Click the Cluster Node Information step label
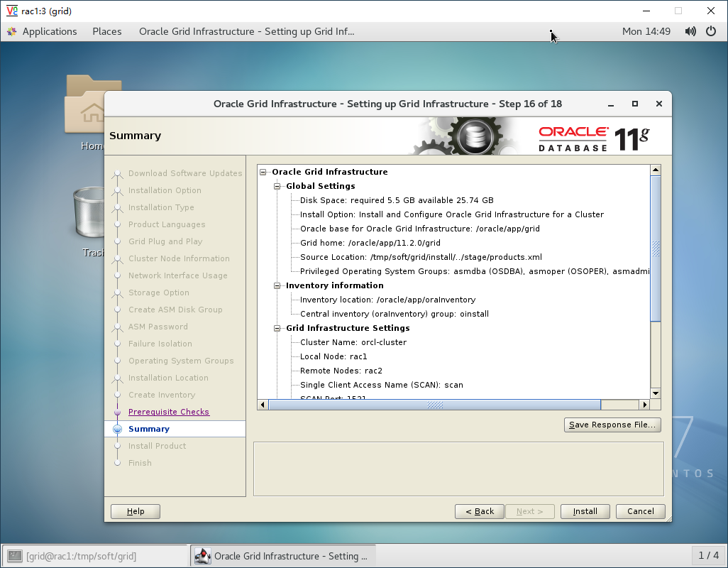 click(x=179, y=258)
